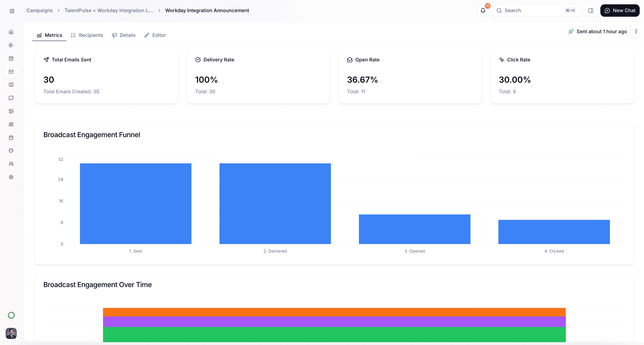Screen dimensions: 644x345
Task: Open the mail envelope sidebar icon
Action: pos(11,72)
